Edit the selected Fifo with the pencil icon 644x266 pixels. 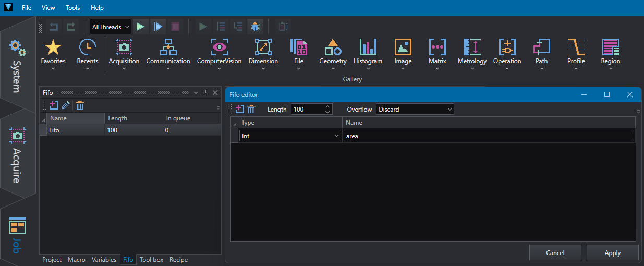[x=66, y=105]
